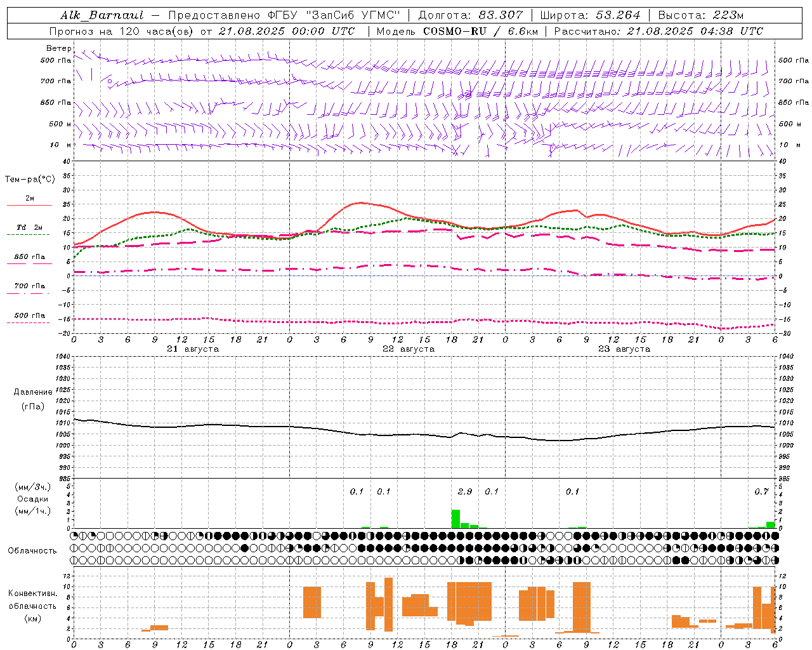Click the '0.7' three-hour precipitation value
Viewport: 812px width, 650px height.
coord(762,491)
